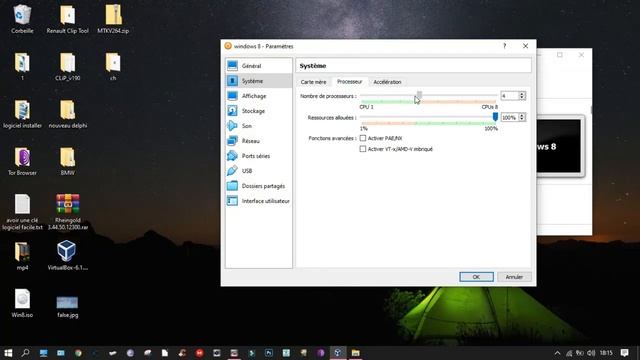
Task: Select the Win8.iso file icon
Action: coord(22,303)
